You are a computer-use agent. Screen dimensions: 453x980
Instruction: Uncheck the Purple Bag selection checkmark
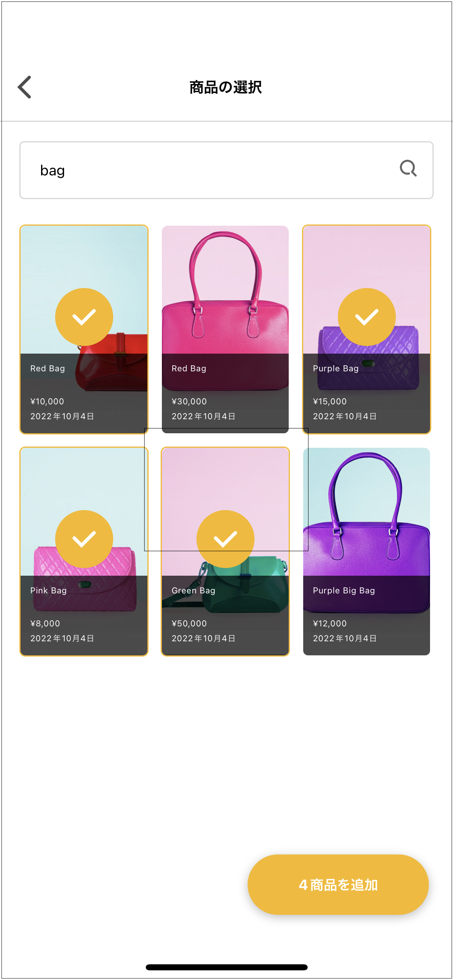366,317
